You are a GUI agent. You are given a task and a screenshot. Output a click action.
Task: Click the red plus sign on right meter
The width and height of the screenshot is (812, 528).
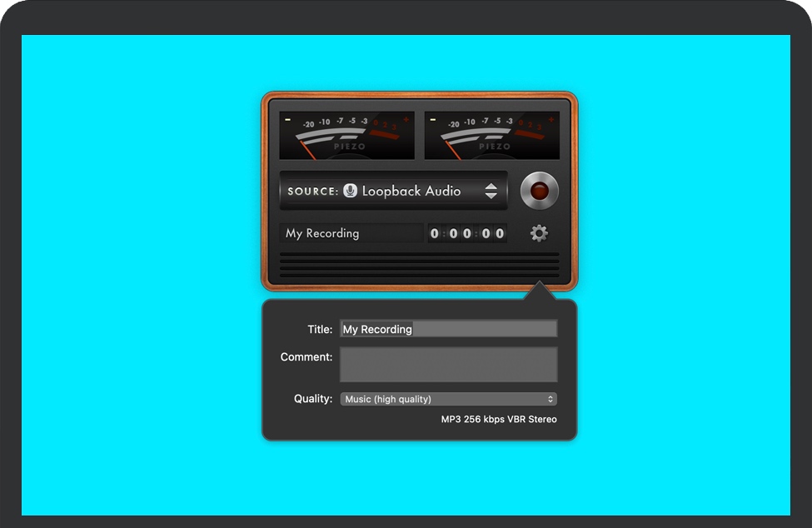[x=551, y=120]
